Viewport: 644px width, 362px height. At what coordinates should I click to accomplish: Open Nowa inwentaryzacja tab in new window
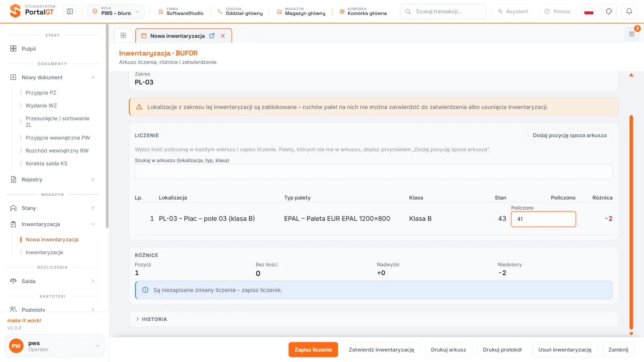point(212,36)
